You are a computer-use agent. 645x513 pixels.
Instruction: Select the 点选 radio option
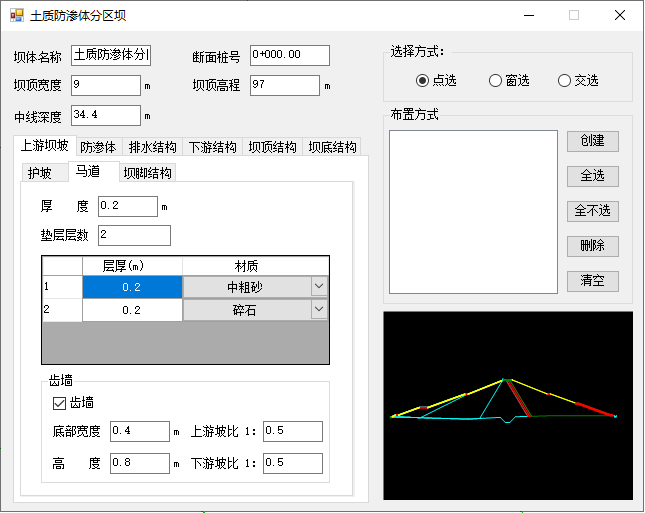click(436, 80)
